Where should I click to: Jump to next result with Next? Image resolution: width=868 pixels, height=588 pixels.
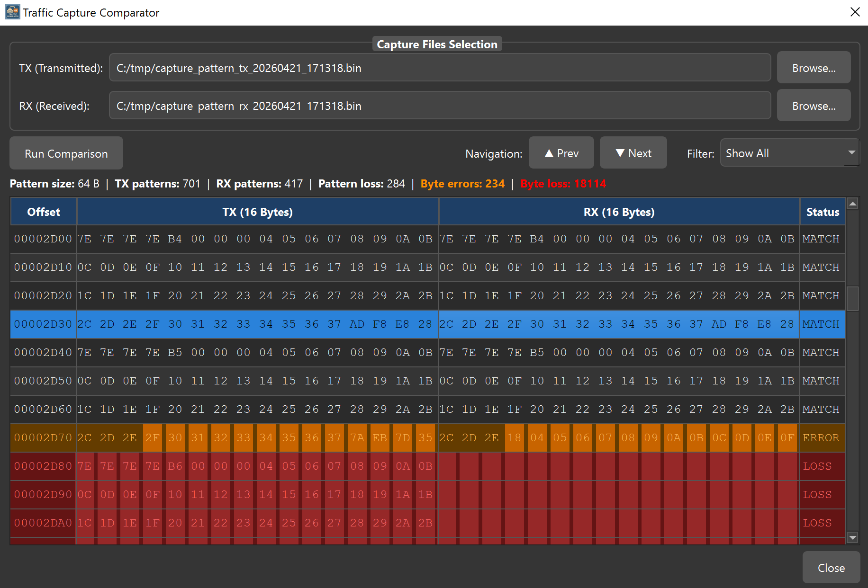633,153
